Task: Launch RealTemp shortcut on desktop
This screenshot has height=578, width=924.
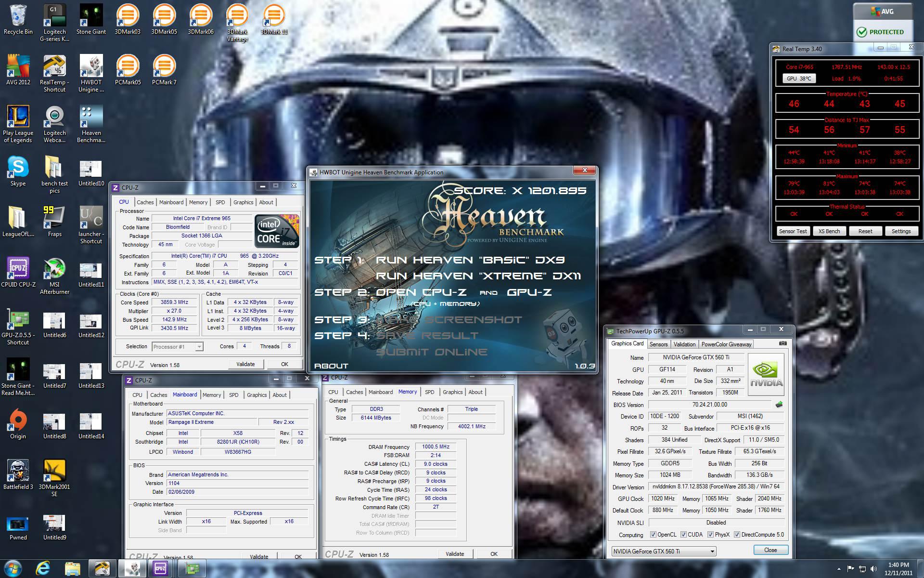Action: pyautogui.click(x=54, y=73)
